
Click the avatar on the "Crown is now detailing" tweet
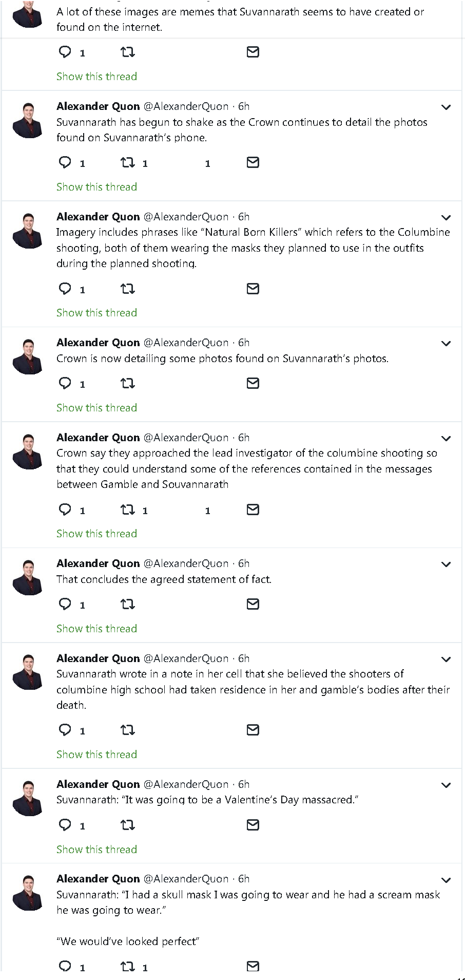[28, 356]
